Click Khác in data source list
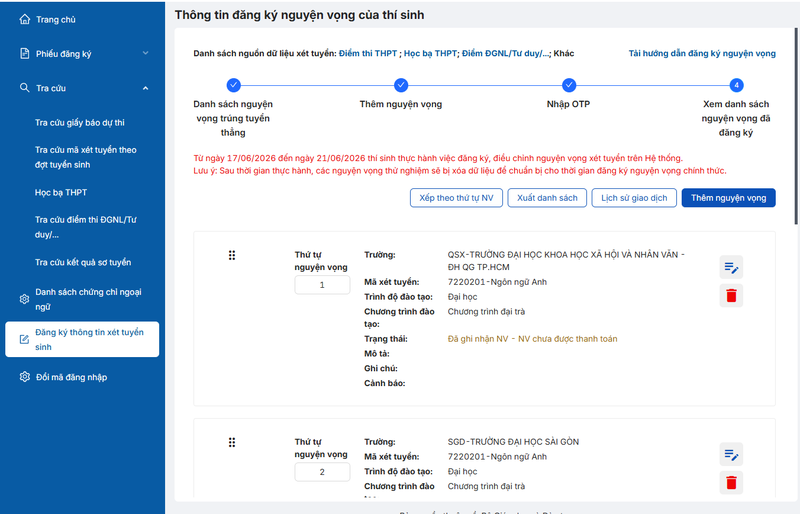800x514 pixels. (x=564, y=53)
